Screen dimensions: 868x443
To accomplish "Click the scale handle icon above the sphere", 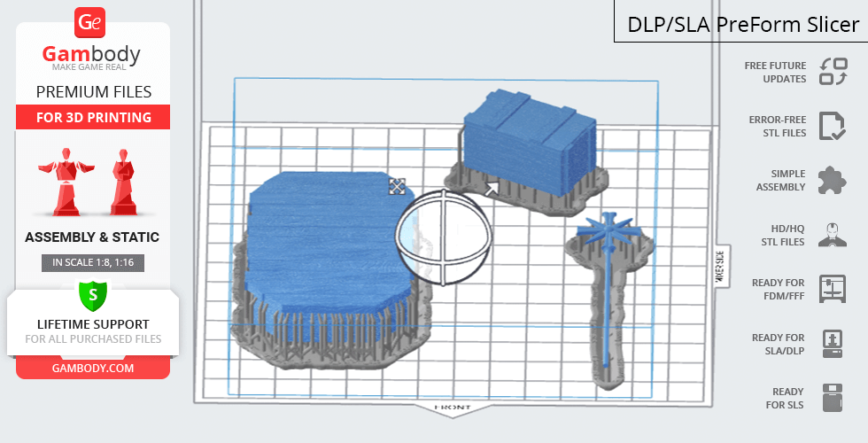I will 397,186.
